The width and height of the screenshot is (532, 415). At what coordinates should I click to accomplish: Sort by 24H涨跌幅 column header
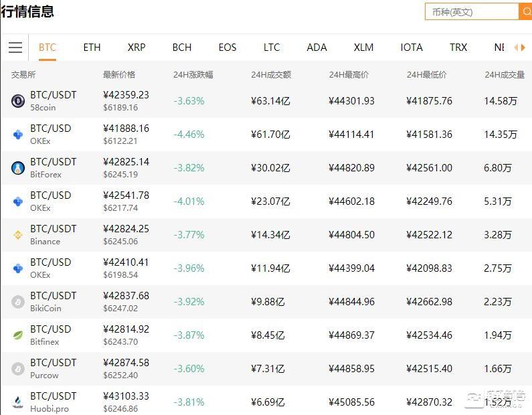pos(193,75)
